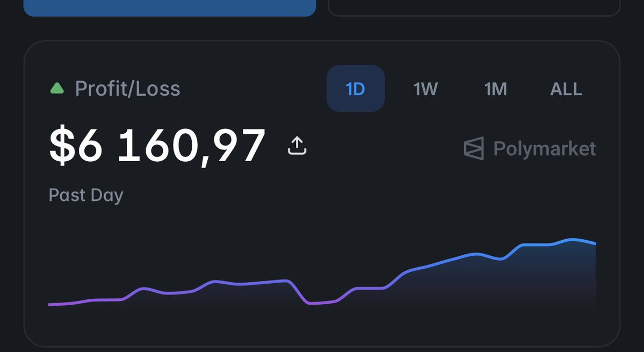Select the ALL timeframe tab
This screenshot has height=352, width=644.
[x=566, y=89]
